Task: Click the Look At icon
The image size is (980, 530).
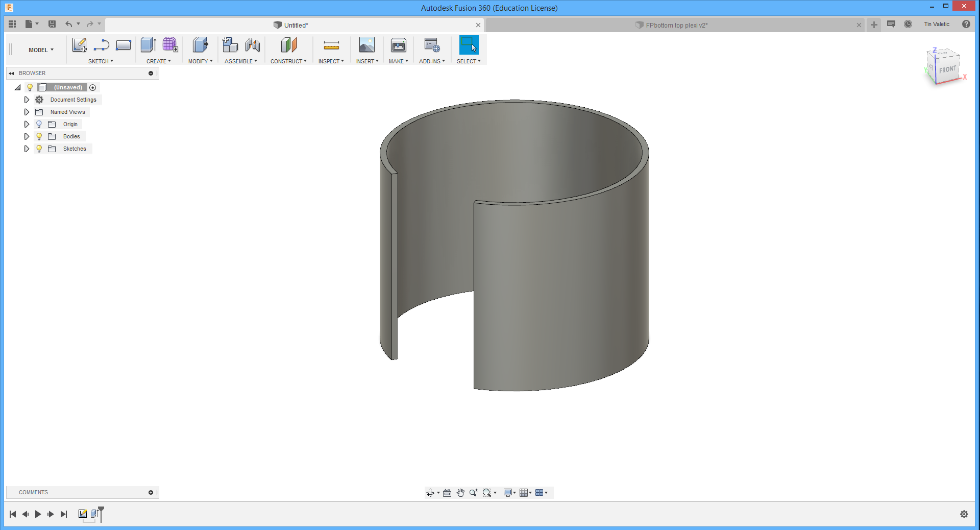Action: [x=447, y=493]
